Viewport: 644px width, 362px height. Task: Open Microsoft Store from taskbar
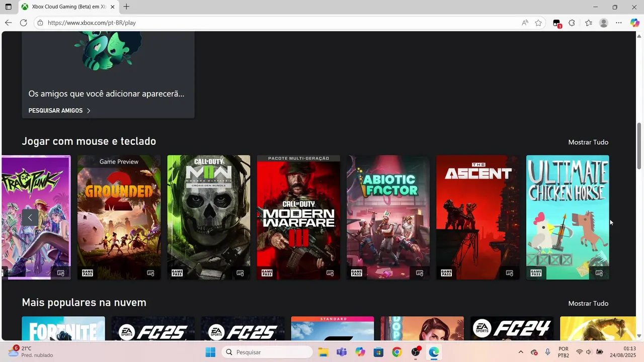(x=378, y=352)
